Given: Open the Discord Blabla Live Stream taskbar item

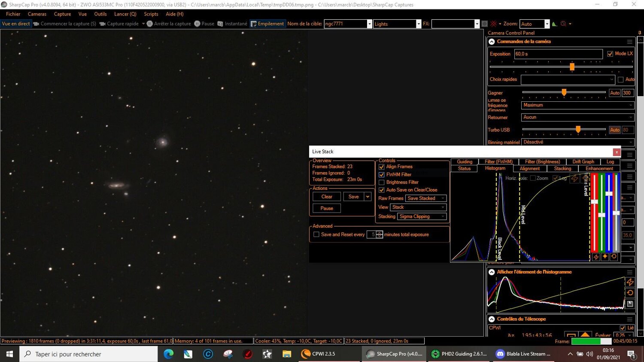Looking at the screenshot, I should (x=523, y=354).
